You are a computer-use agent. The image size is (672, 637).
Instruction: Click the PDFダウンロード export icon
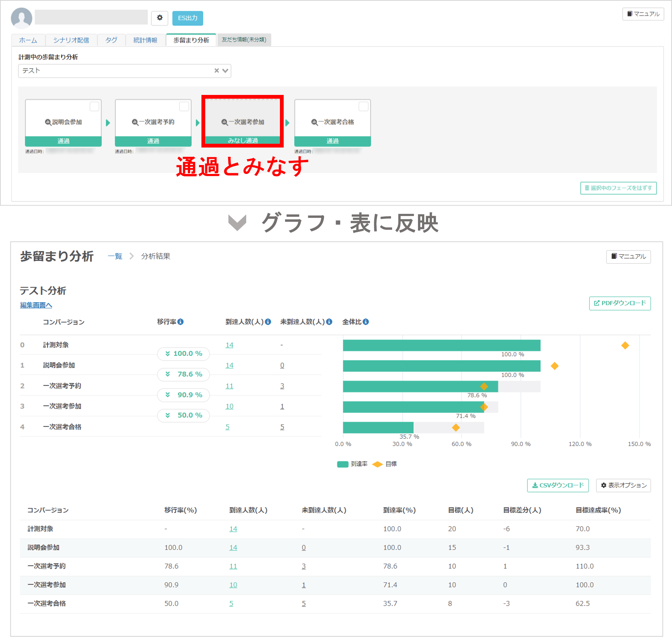(596, 303)
